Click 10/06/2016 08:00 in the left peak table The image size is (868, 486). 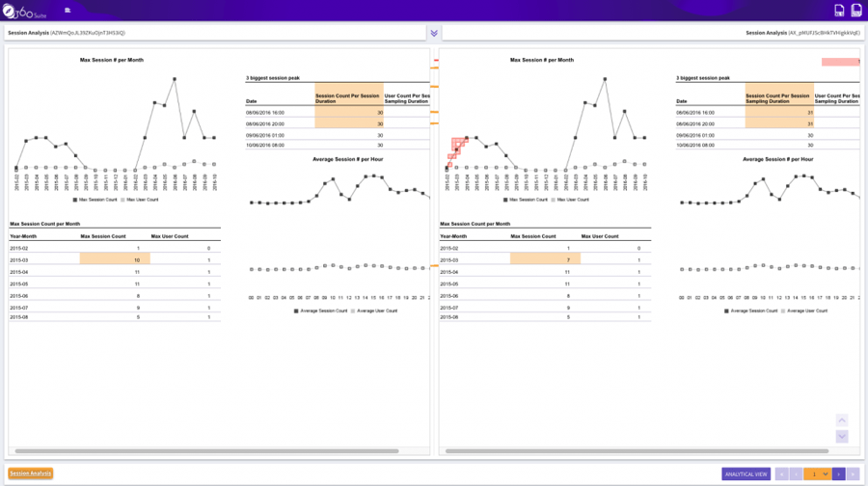[x=265, y=145]
